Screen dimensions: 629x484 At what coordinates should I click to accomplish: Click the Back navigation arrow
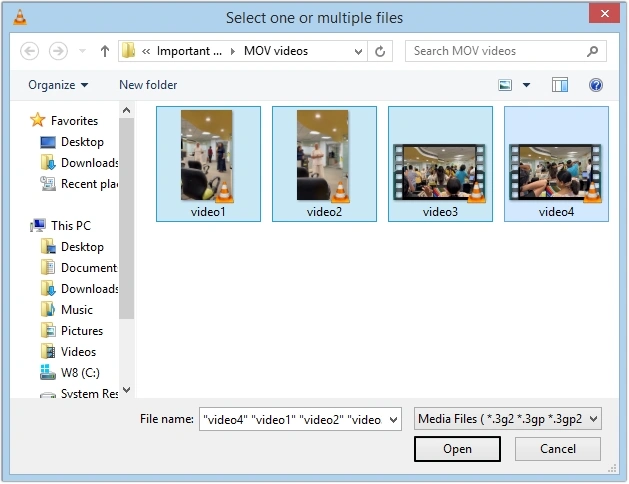point(29,51)
